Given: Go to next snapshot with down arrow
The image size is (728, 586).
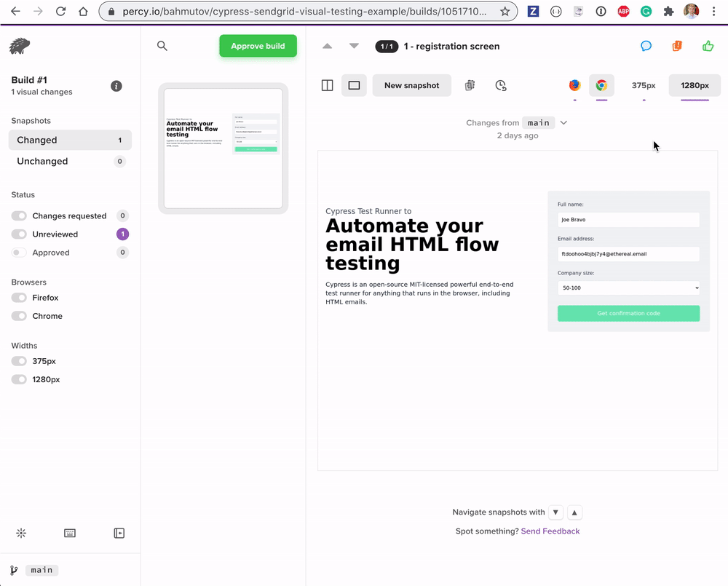Looking at the screenshot, I should pos(355,46).
